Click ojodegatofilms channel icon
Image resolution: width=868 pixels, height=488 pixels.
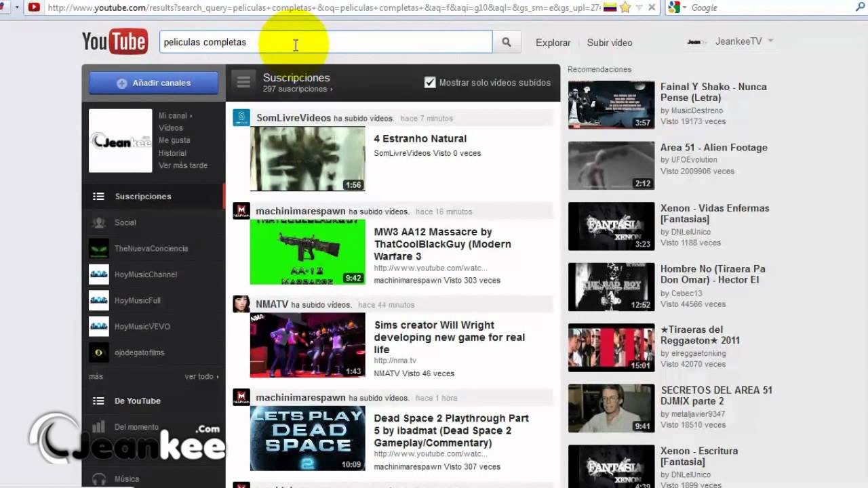(x=99, y=352)
